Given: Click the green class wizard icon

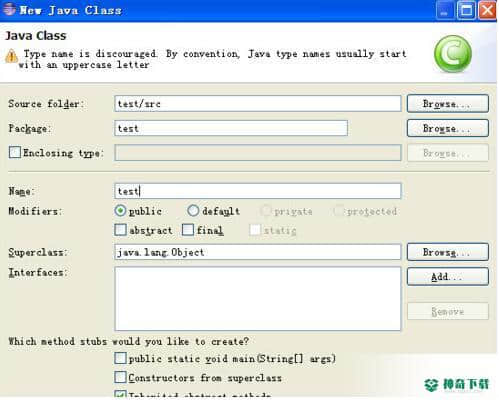Looking at the screenshot, I should click(x=453, y=54).
